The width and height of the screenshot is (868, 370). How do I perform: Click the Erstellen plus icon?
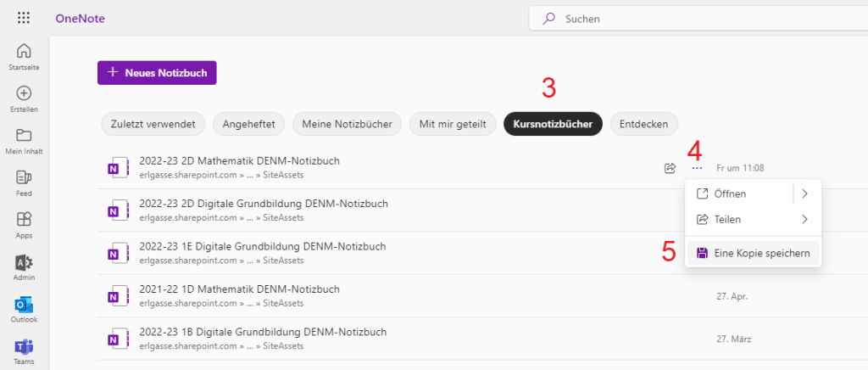pos(24,93)
